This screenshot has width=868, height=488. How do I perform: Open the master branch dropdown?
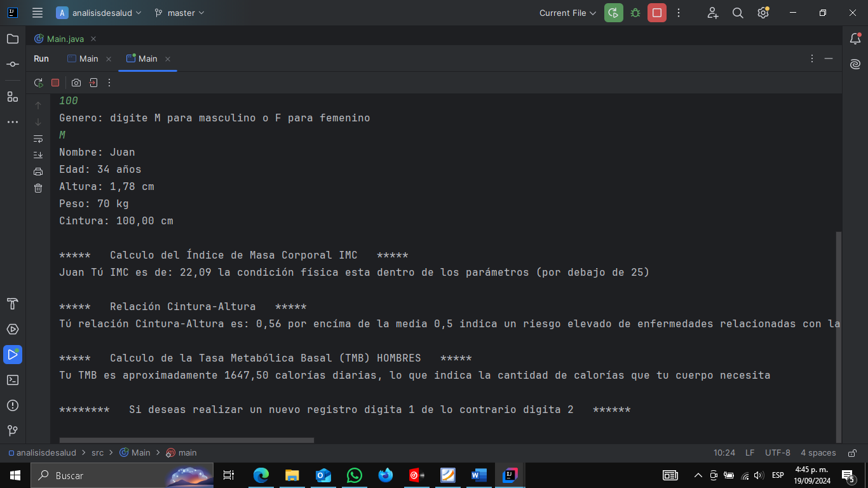(179, 13)
